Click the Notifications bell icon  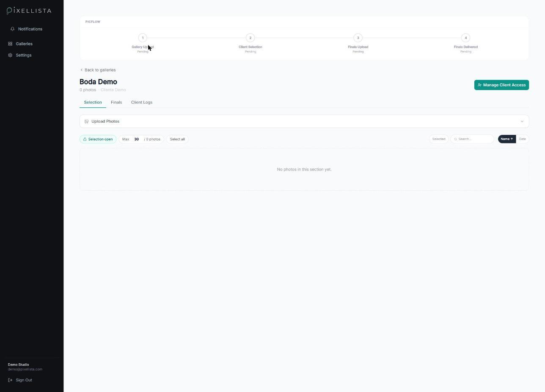(13, 29)
